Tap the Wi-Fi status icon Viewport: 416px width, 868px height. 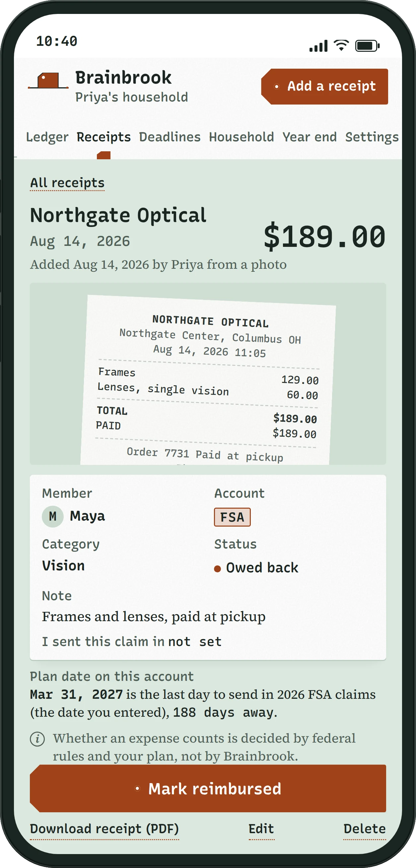[341, 45]
